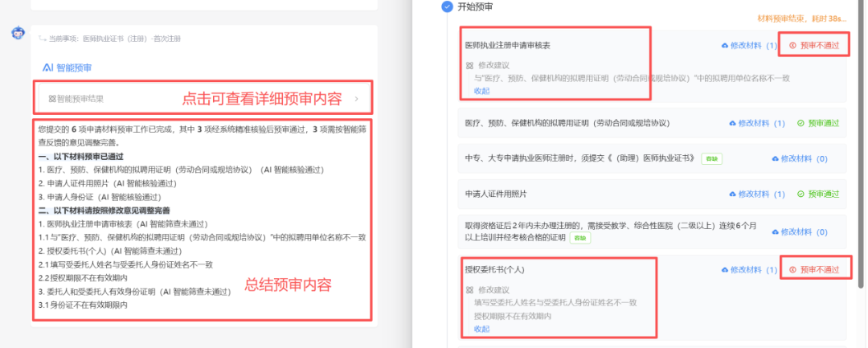This screenshot has height=348, width=868.
Task: Click 修改材料 for 授权委托书(个人)
Action: [753, 270]
